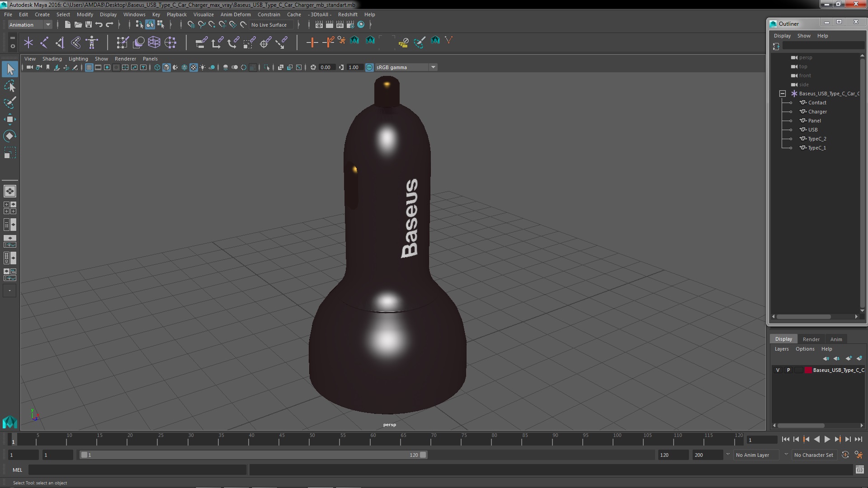Toggle wireframe display in viewport toolbar
Screen dimensions: 868x488
(x=157, y=67)
